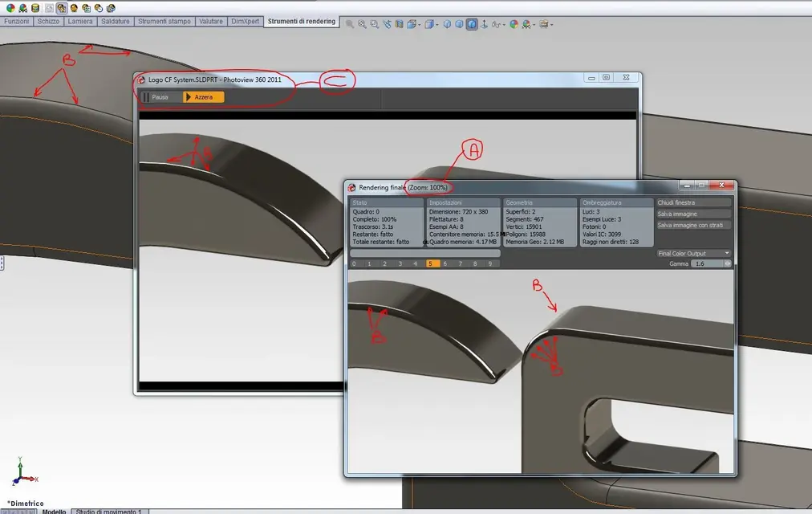Click the Recall Last Render icon
Viewport: 812px width, 514px height.
point(111,8)
